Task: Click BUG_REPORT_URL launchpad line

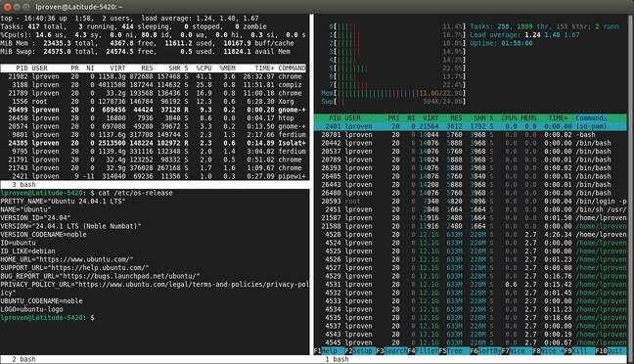Action: point(100,276)
